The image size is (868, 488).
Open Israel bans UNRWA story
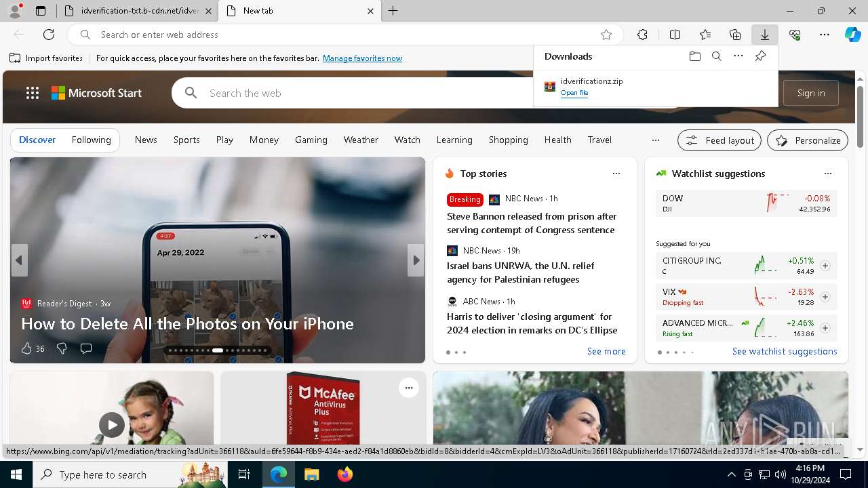point(520,272)
